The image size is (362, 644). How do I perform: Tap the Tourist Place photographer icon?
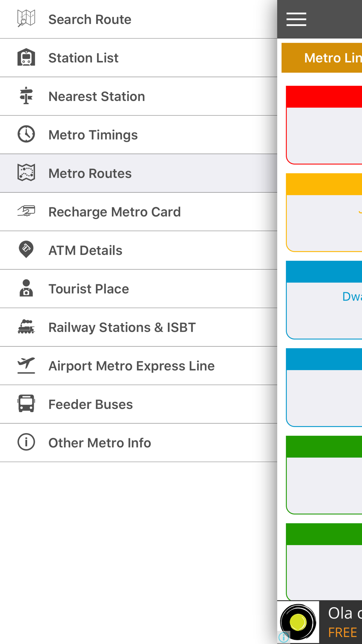click(x=26, y=288)
